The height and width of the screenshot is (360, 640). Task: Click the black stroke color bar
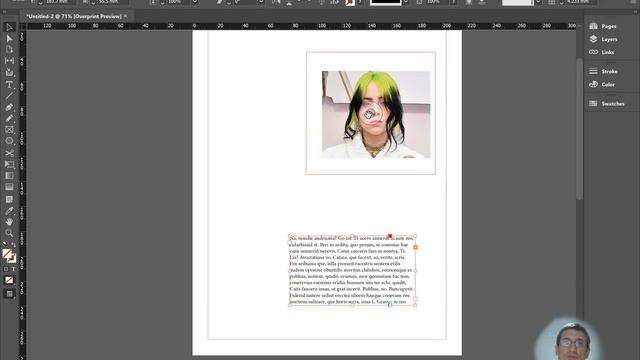point(385,2)
